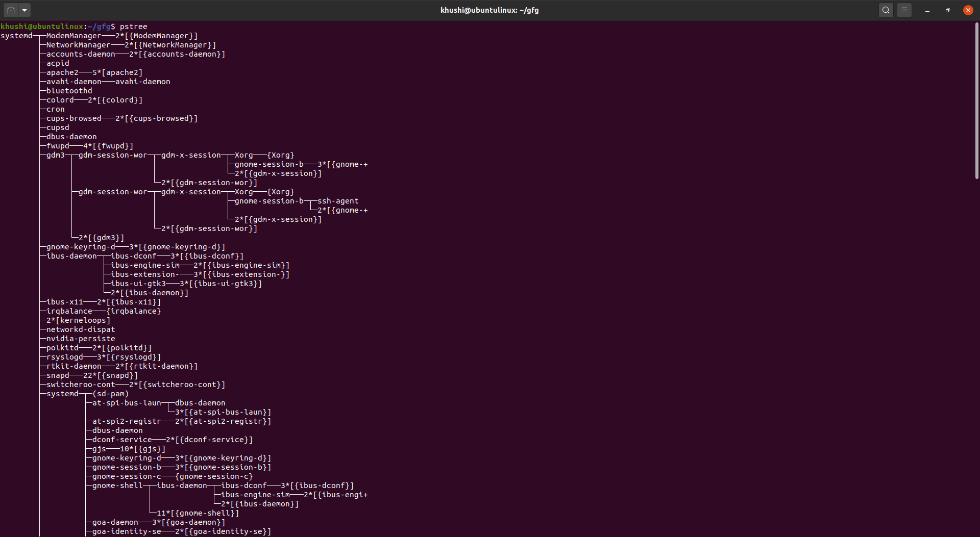Open a new terminal tab
Image resolution: width=980 pixels, height=537 pixels.
tap(10, 10)
